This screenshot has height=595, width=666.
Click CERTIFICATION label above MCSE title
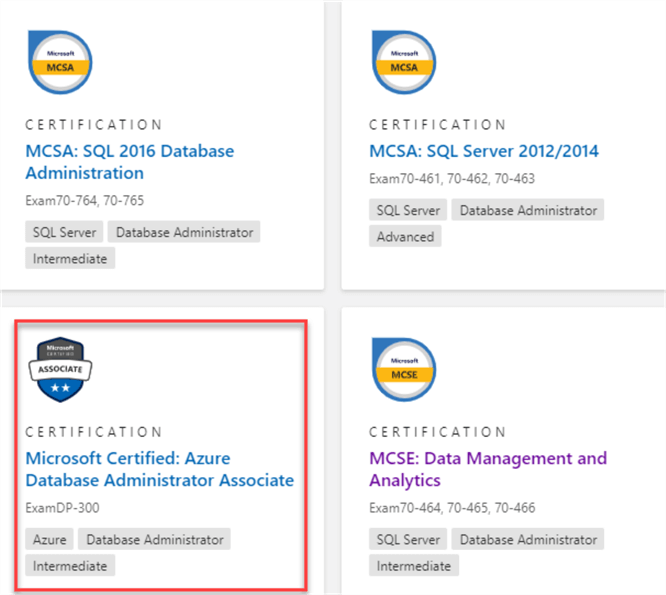[x=437, y=432]
